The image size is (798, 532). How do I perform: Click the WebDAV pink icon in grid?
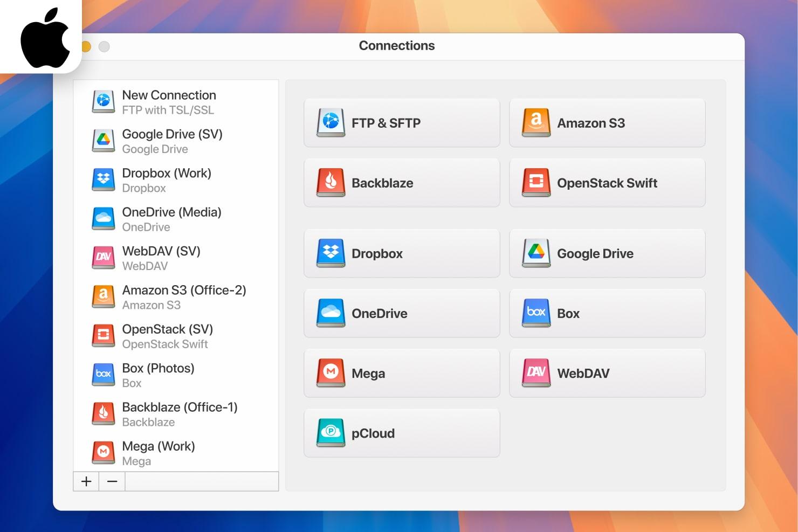point(536,373)
